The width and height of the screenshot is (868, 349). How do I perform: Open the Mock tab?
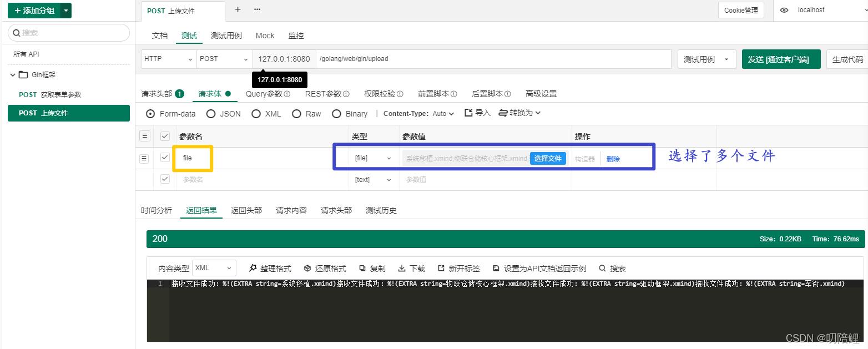[265, 36]
